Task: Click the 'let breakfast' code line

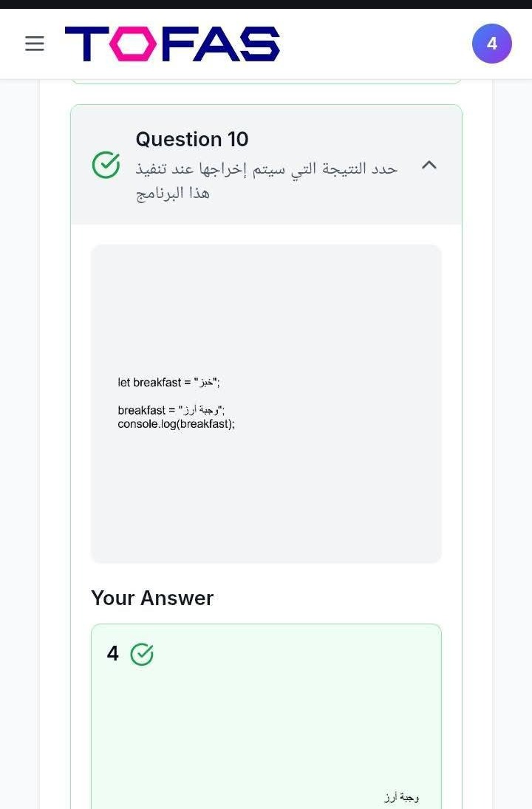Action: click(168, 383)
